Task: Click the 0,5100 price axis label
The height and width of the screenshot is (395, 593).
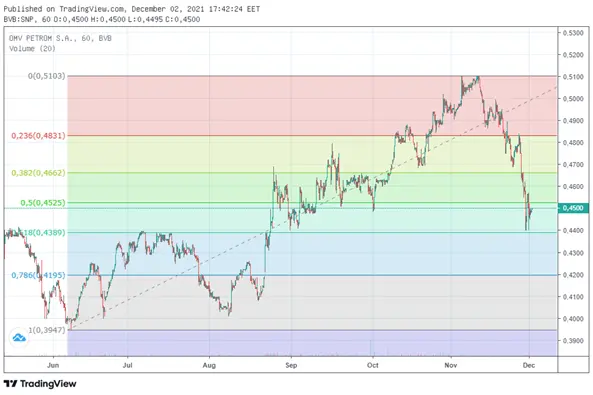Action: pyautogui.click(x=573, y=77)
